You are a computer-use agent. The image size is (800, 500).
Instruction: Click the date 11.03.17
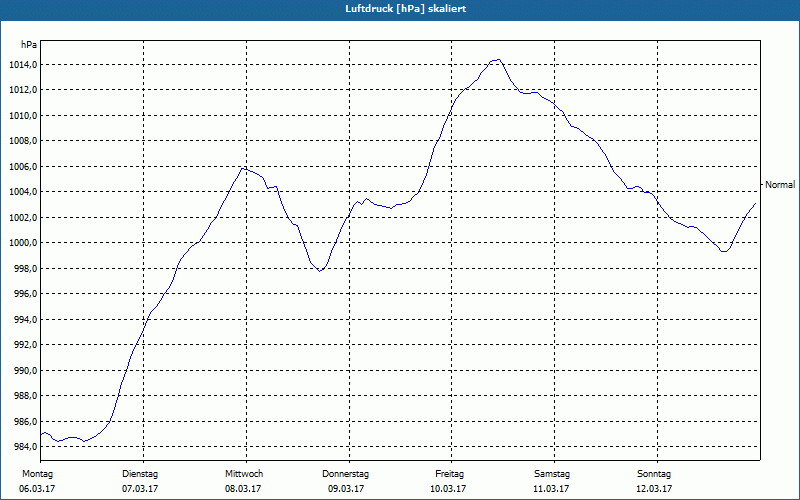[x=552, y=489]
